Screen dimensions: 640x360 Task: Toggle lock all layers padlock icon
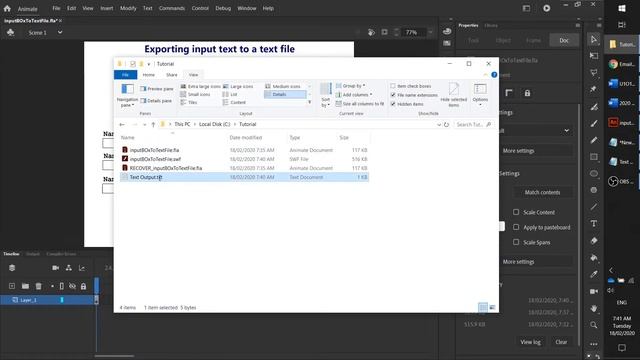point(83,286)
